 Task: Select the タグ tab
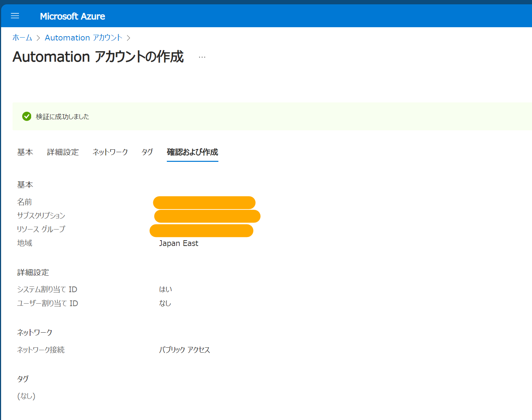tap(147, 152)
